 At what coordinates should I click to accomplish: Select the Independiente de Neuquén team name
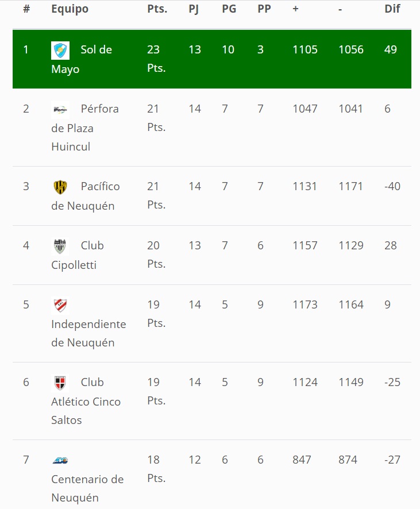[x=88, y=333]
